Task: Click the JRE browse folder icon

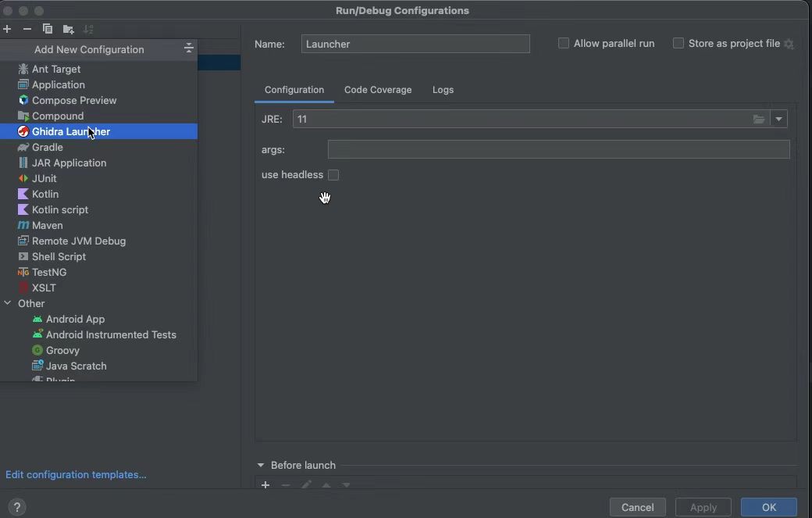Action: [759, 119]
